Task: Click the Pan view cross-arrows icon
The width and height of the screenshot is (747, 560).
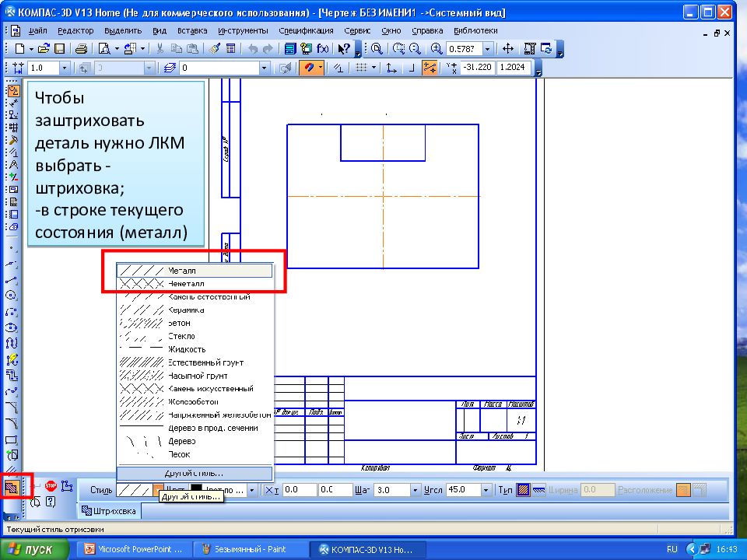Action: tap(508, 48)
